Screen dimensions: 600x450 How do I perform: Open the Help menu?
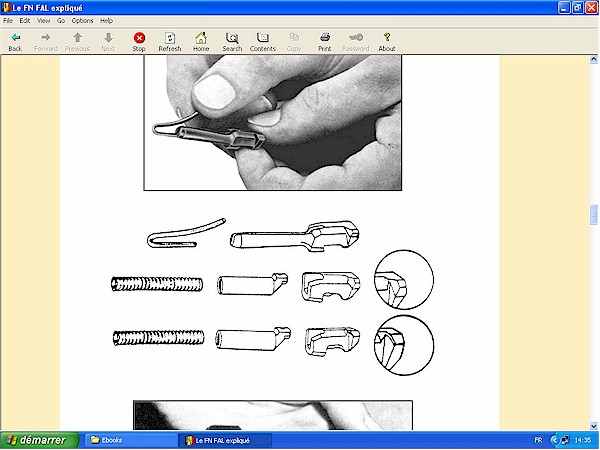pyautogui.click(x=106, y=21)
